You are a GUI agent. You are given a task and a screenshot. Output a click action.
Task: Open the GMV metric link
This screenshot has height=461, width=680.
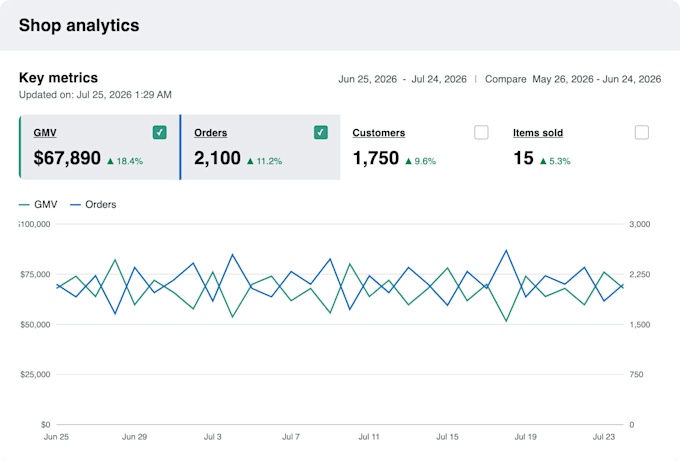pyautogui.click(x=45, y=133)
